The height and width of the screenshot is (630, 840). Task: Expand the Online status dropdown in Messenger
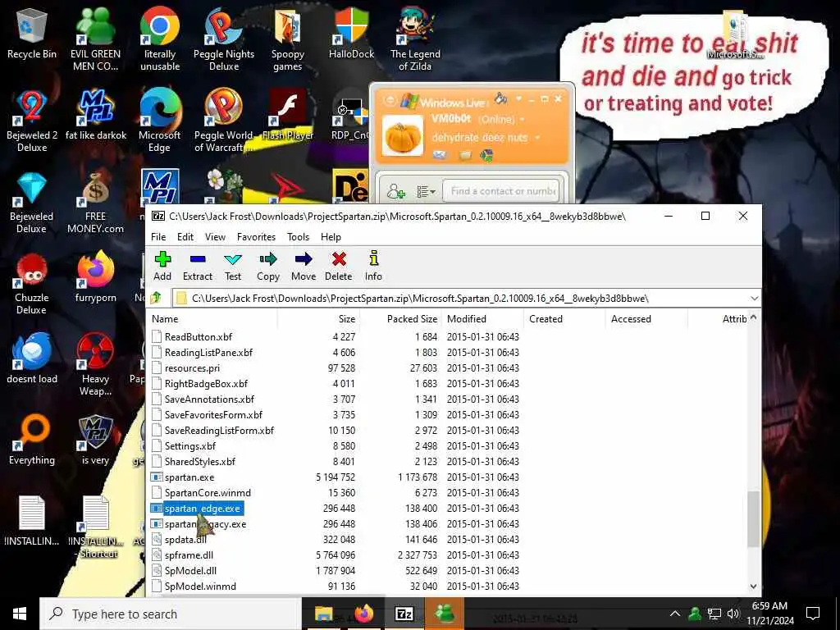click(x=522, y=120)
